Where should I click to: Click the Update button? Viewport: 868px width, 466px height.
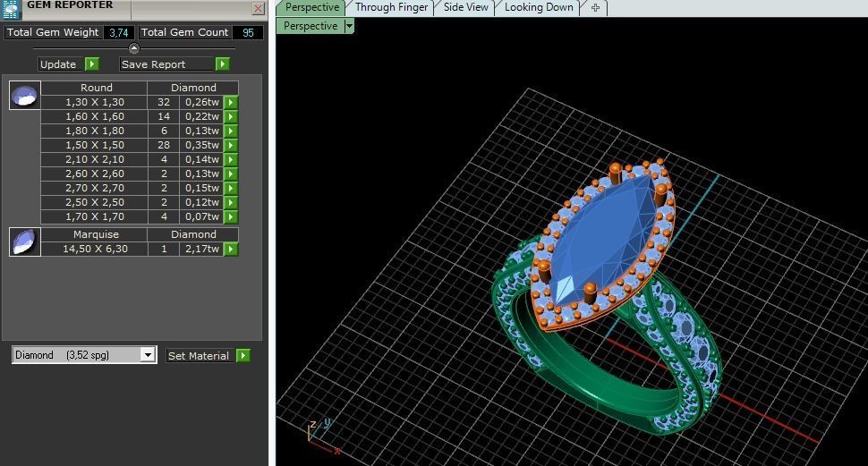click(61, 64)
